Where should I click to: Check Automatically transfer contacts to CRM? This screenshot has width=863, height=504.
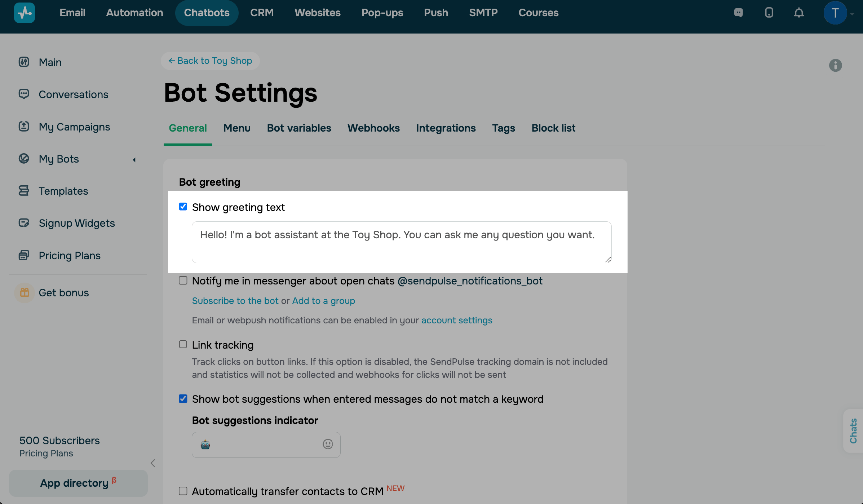coord(183,491)
